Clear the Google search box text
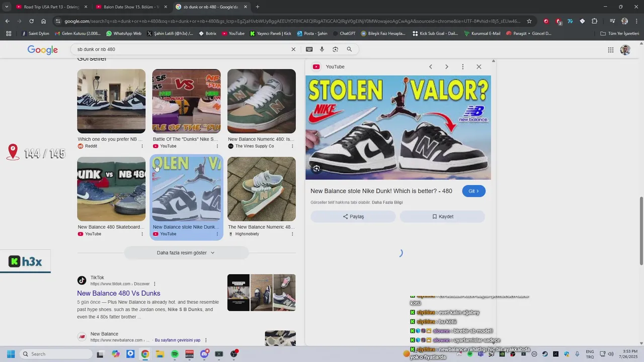Viewport: 644px width, 362px height. coord(293,49)
